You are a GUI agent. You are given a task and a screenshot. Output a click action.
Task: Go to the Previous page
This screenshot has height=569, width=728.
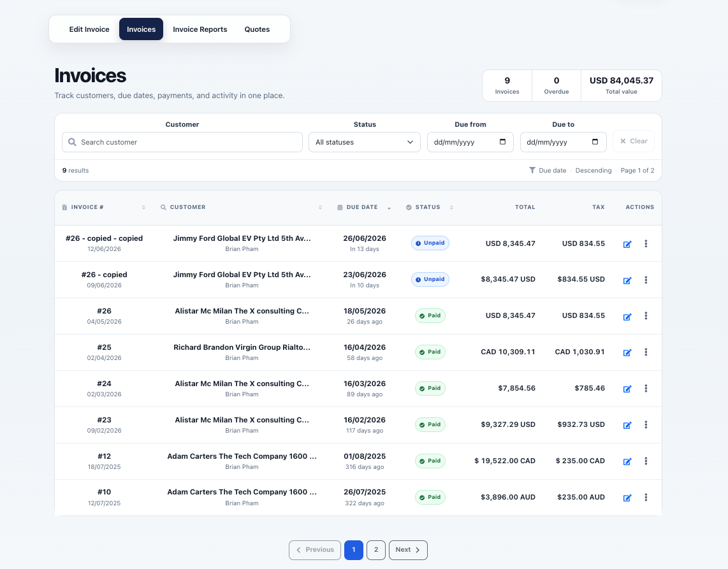[315, 550]
